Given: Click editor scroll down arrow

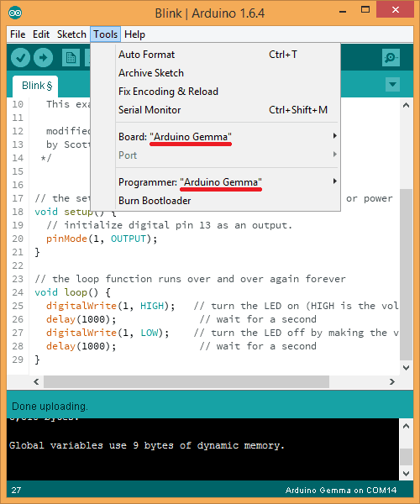Looking at the screenshot, I should pyautogui.click(x=407, y=367).
